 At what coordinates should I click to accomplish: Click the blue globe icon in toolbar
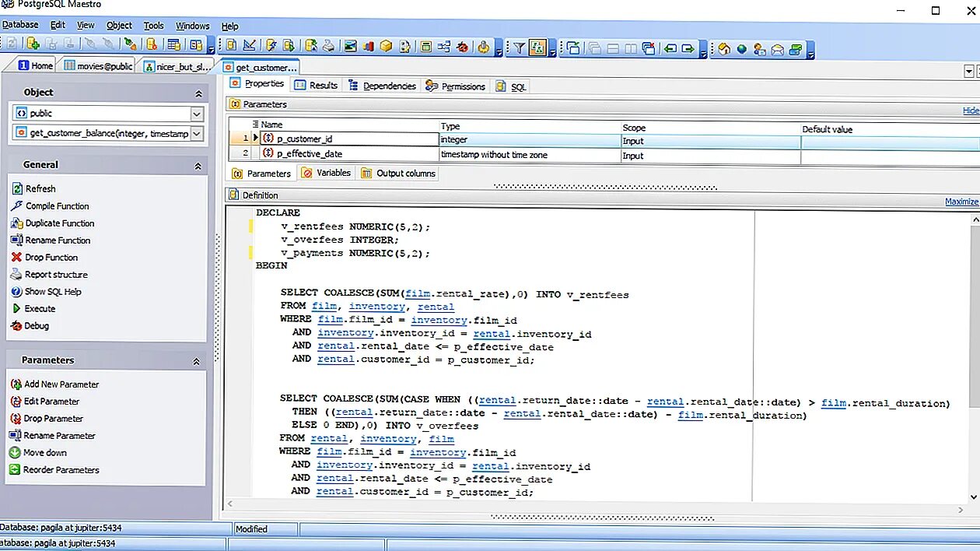[742, 49]
